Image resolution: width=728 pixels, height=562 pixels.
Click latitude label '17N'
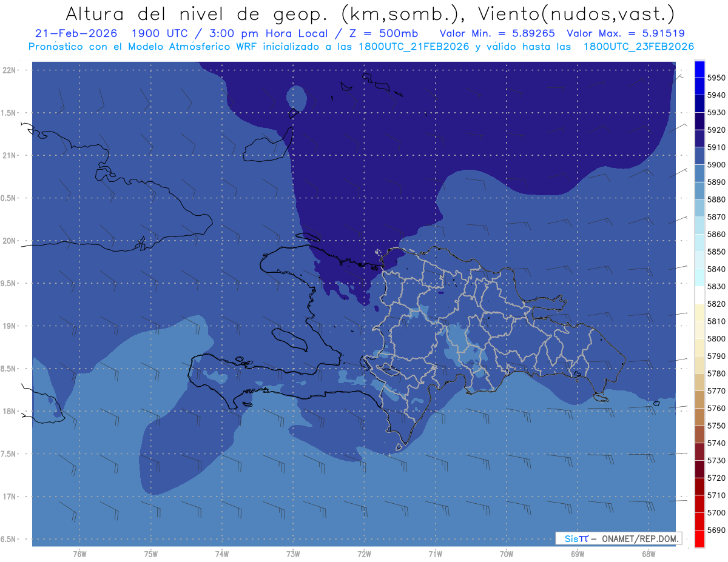click(x=10, y=497)
